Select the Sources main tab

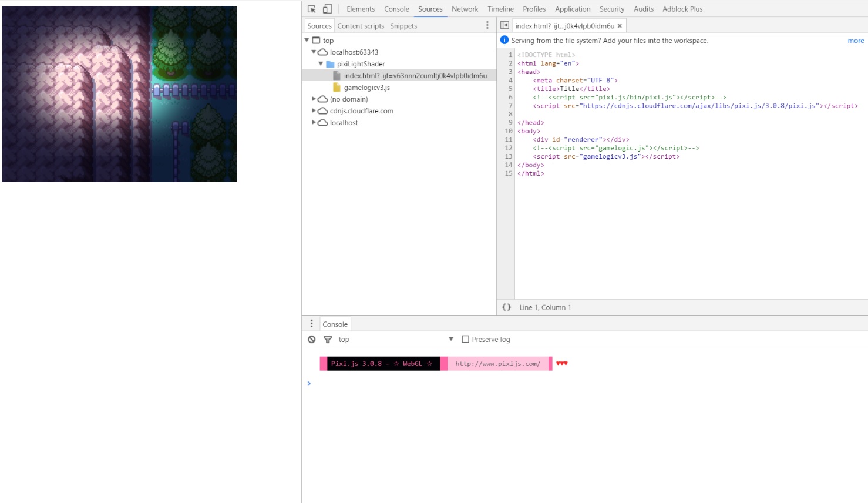click(430, 9)
